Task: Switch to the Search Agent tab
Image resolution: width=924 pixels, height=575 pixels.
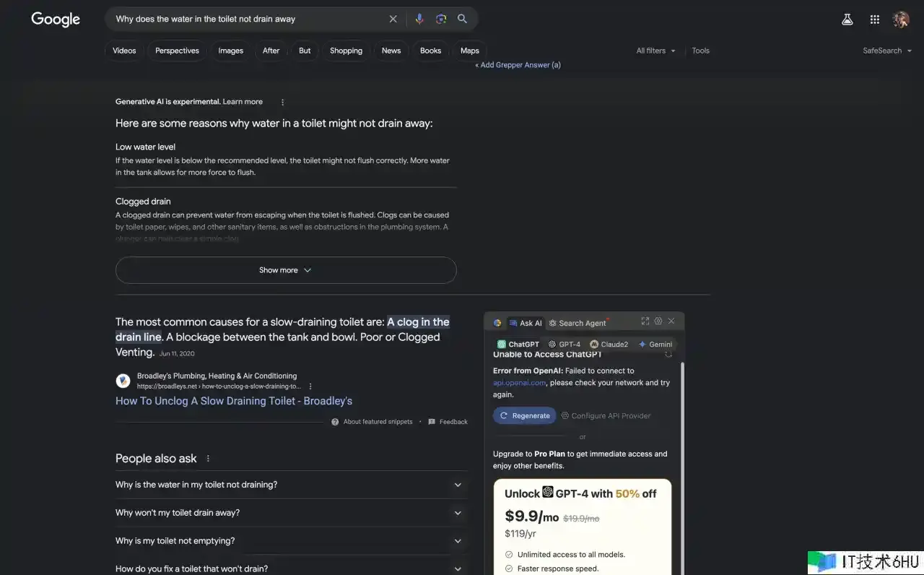Action: 577,323
